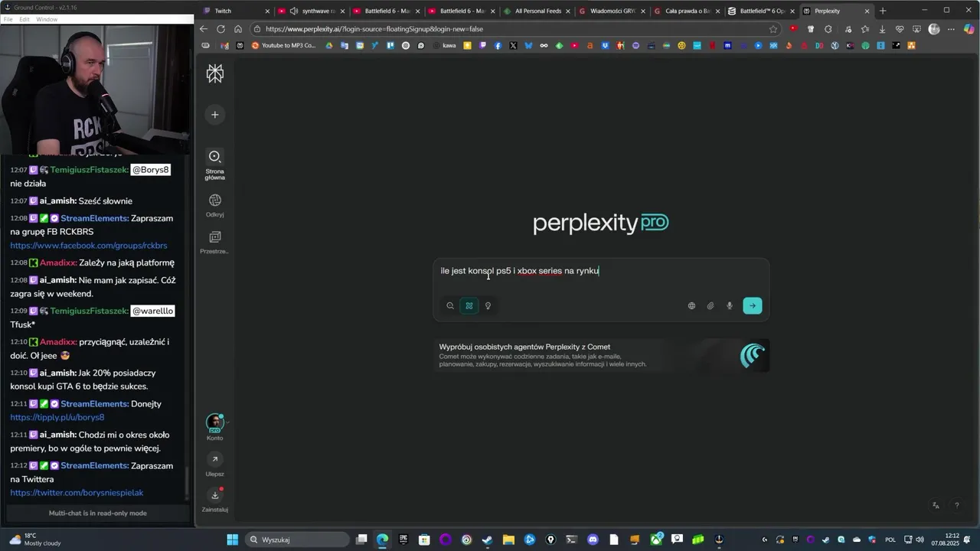Screen dimensions: 980x551
Task: Click the Wyszukaj taskbar search box
Action: 297,540
